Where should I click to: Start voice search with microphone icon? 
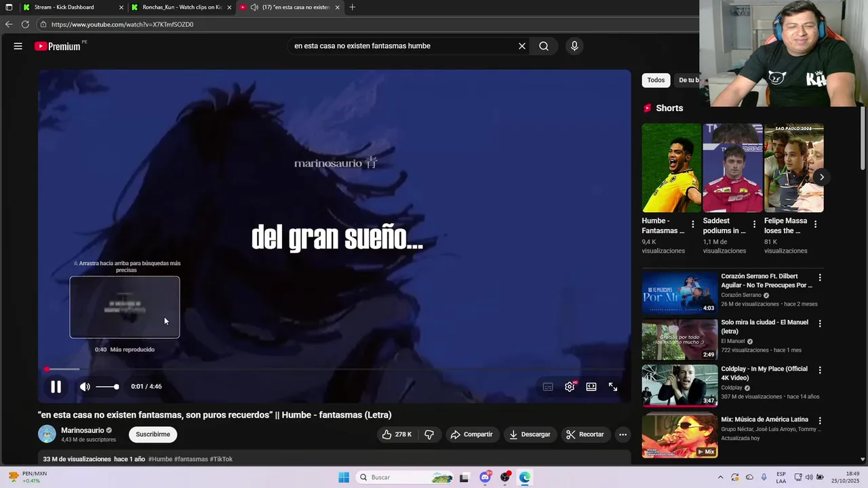click(574, 46)
